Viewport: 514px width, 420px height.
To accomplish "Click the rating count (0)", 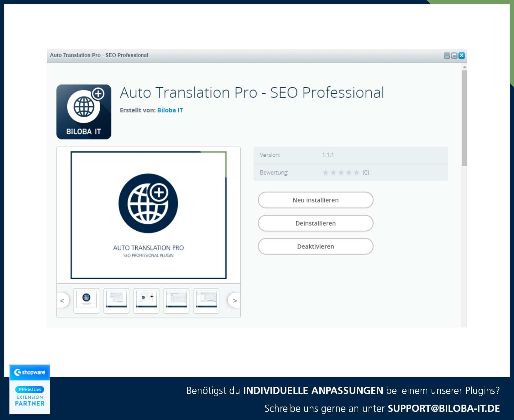I will (366, 172).
